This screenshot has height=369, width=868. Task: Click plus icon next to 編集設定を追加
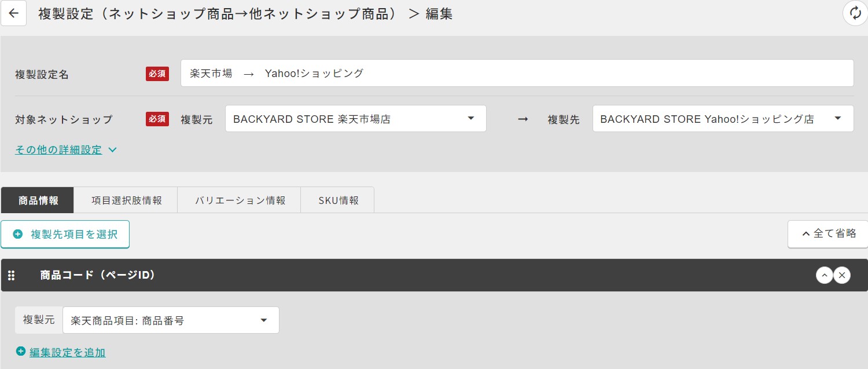pos(21,352)
